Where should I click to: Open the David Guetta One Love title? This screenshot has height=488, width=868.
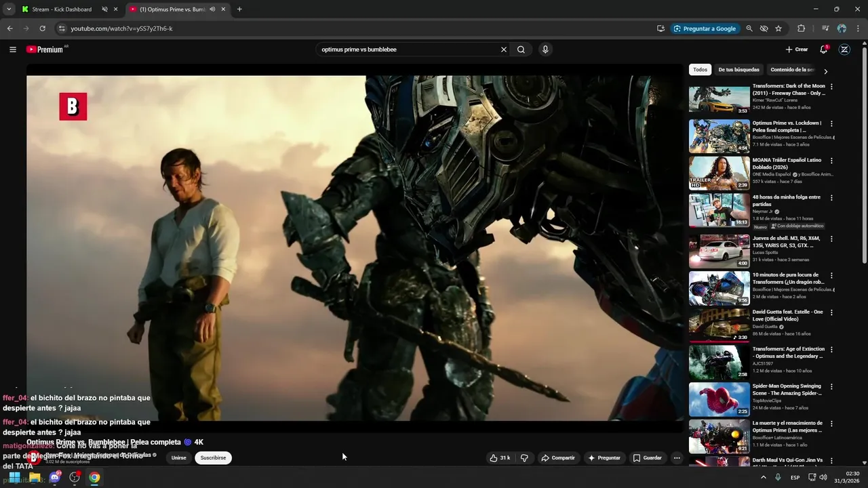tap(787, 315)
